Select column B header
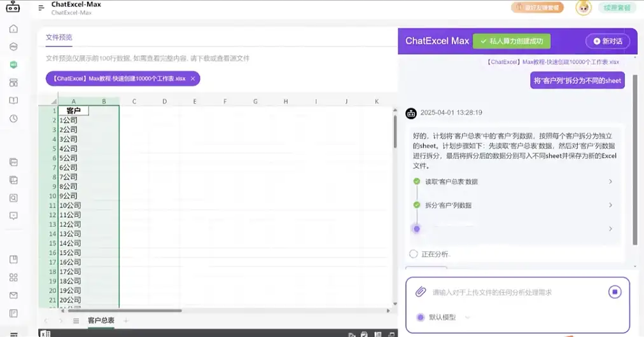Viewport: 644px width, 337px height. click(x=104, y=101)
